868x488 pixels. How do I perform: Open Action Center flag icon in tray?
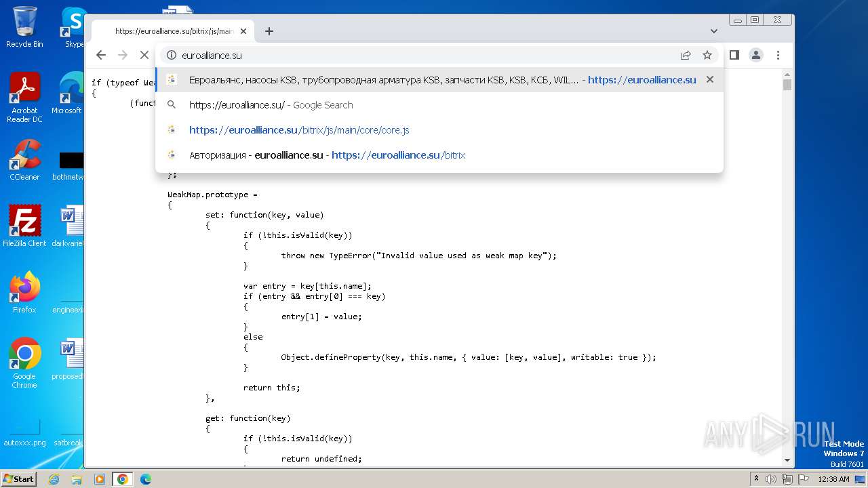pyautogui.click(x=802, y=479)
